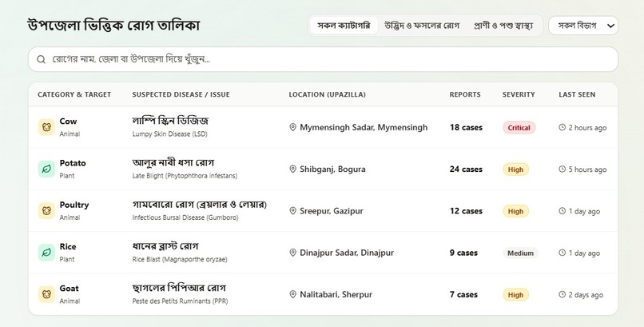Click the Cow row animal icon
The width and height of the screenshot is (644, 327).
46,127
